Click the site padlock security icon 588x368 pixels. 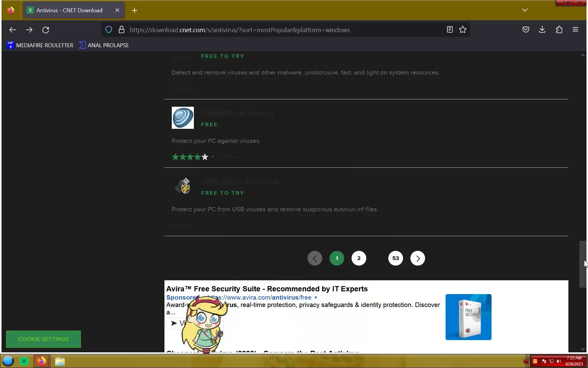point(122,30)
